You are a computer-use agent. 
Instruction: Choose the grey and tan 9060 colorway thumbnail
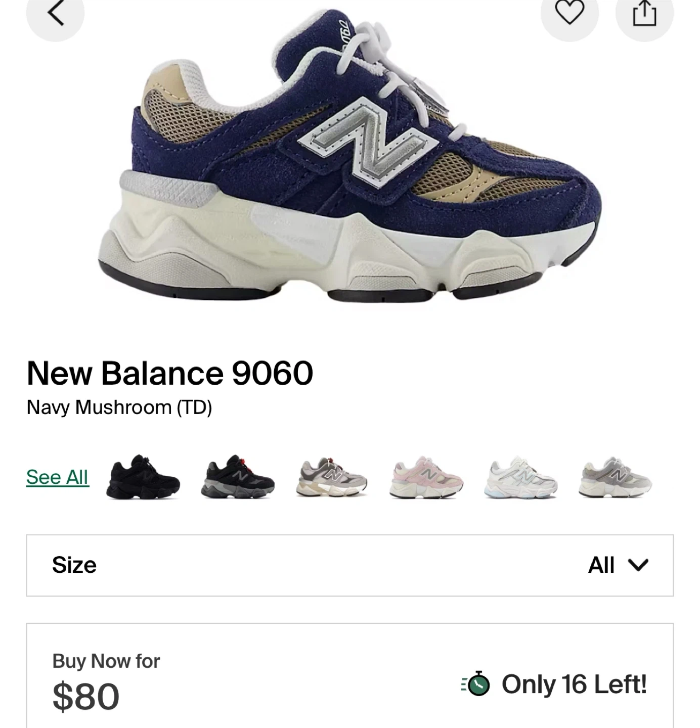click(332, 477)
